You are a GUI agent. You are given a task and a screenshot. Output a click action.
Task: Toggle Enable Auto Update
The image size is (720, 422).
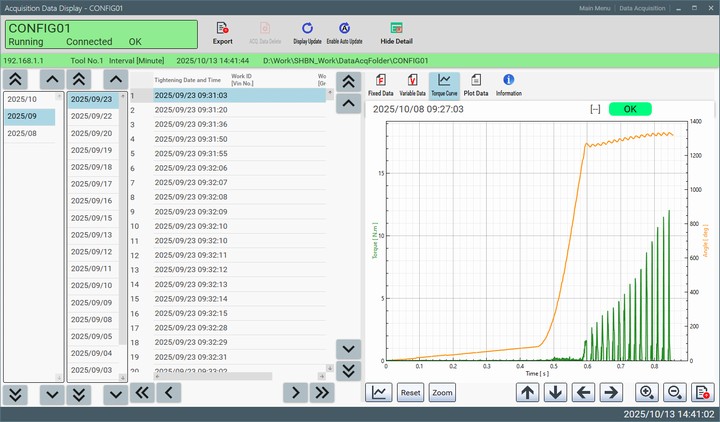pos(345,29)
